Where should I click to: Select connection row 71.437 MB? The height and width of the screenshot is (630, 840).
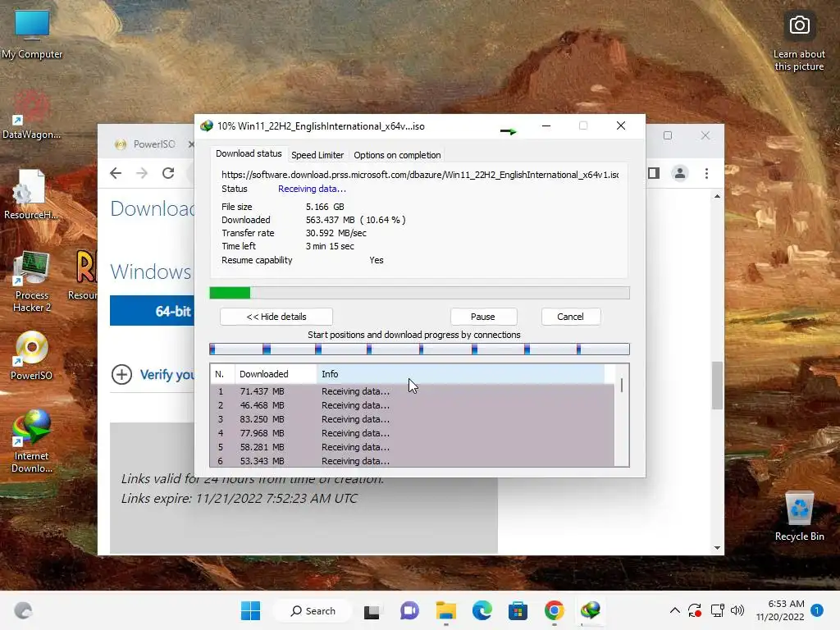(x=413, y=391)
